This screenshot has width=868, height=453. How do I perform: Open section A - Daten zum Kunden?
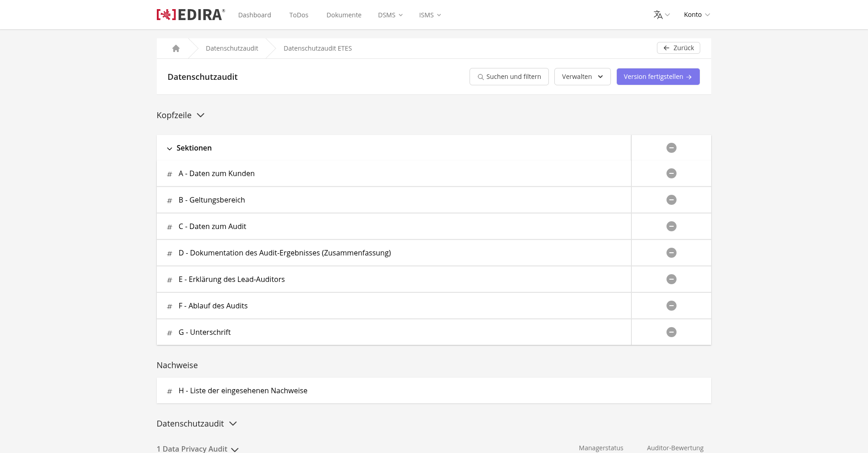(217, 173)
